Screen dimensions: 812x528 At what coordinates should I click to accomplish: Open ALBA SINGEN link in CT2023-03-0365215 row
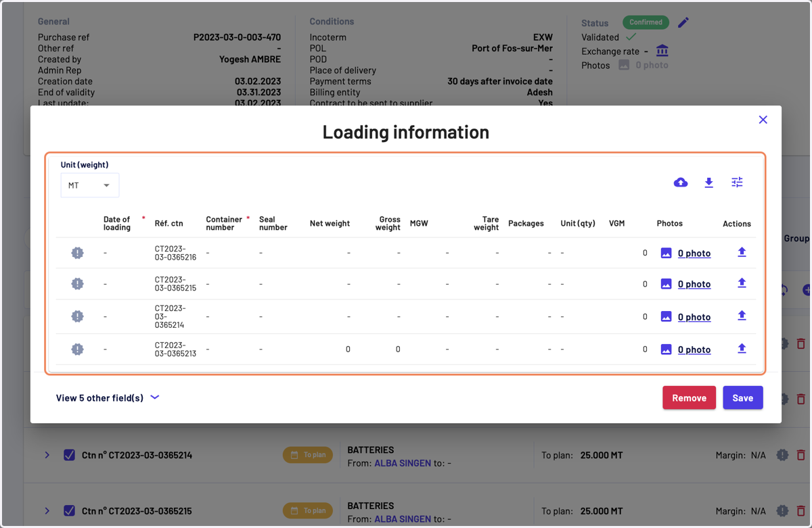pyautogui.click(x=403, y=519)
